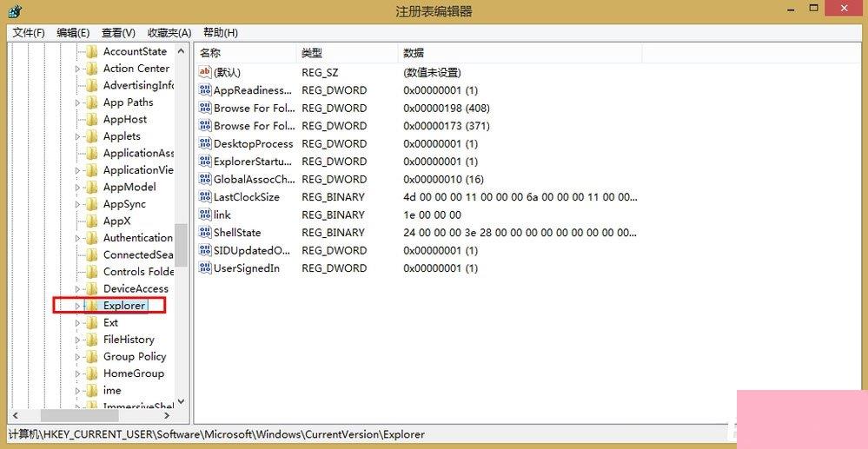Expand the AppModel tree node
This screenshot has height=449, width=868.
(x=77, y=187)
